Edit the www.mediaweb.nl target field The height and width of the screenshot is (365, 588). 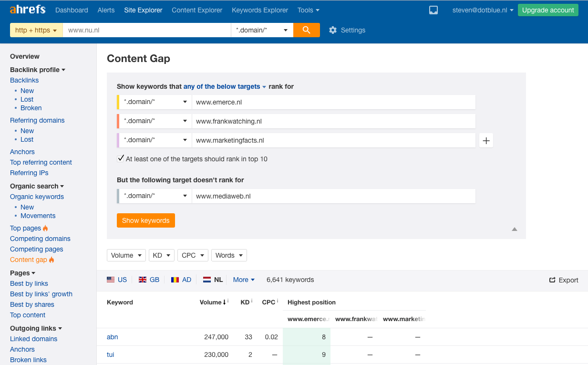pyautogui.click(x=333, y=196)
